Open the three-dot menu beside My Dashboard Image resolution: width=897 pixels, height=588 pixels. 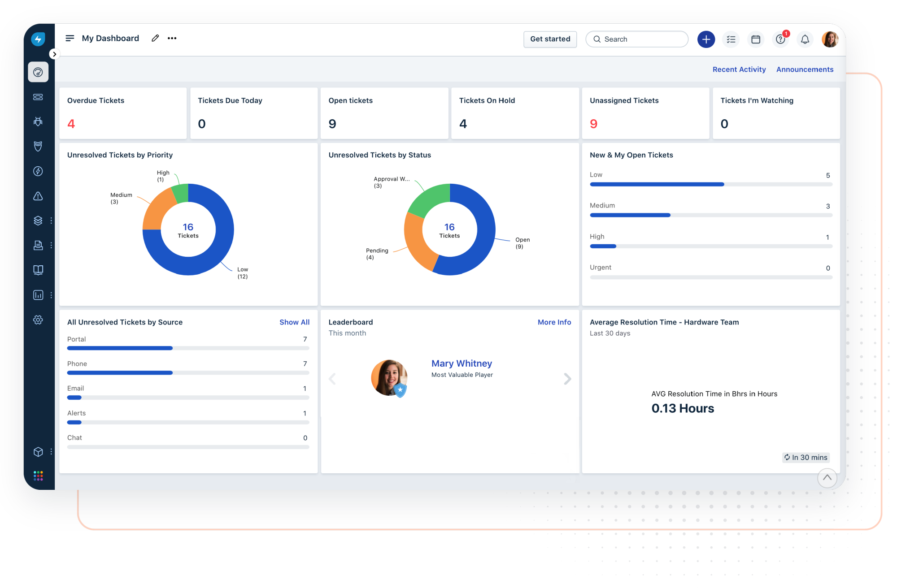coord(172,38)
